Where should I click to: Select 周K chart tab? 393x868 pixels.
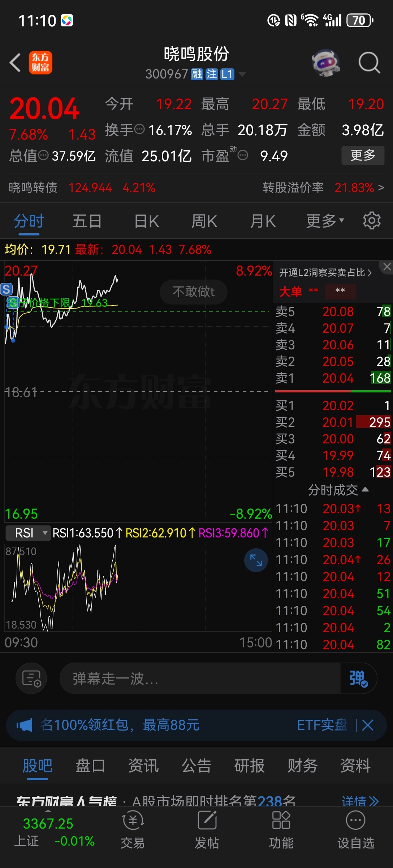(204, 221)
